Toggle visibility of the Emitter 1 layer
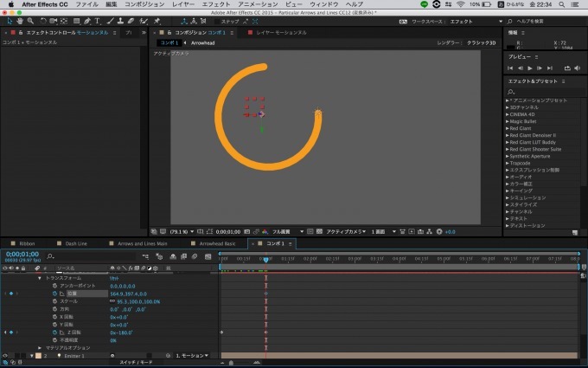 [5, 356]
